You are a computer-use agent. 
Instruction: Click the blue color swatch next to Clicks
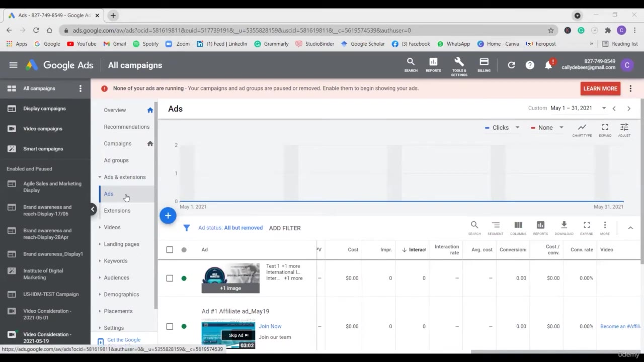point(487,127)
